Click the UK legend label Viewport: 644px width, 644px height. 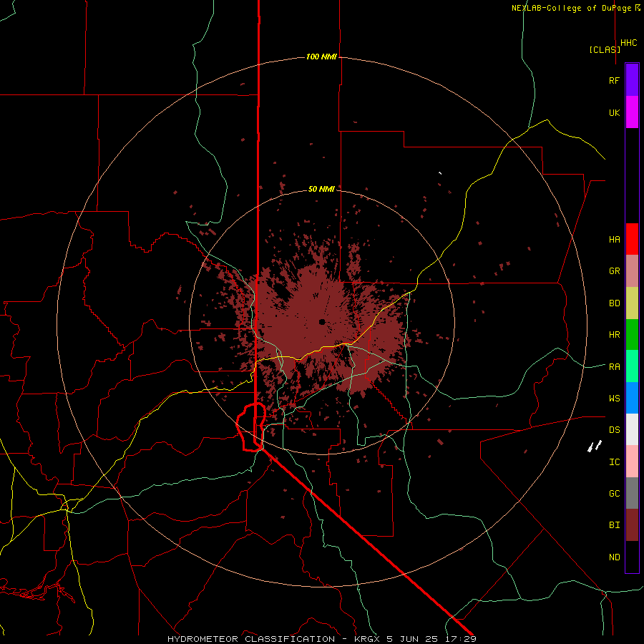(615, 112)
